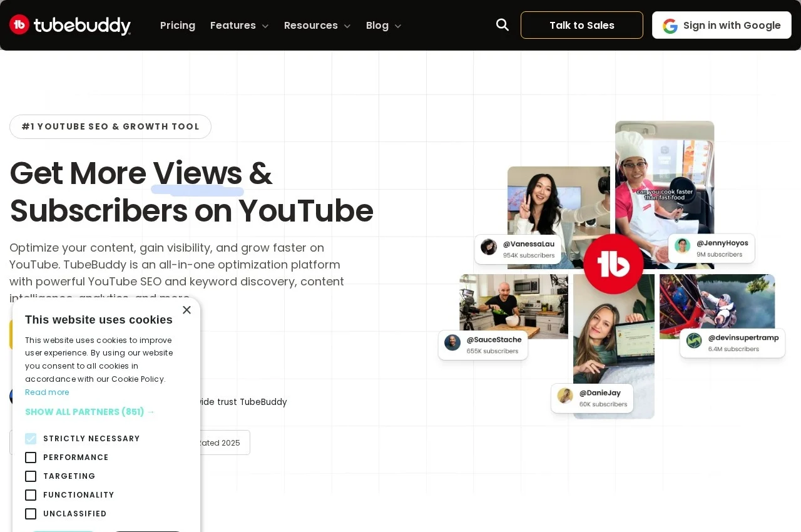Image resolution: width=801 pixels, height=532 pixels.
Task: Click the @devinsupertramp channel label
Action: click(x=743, y=338)
